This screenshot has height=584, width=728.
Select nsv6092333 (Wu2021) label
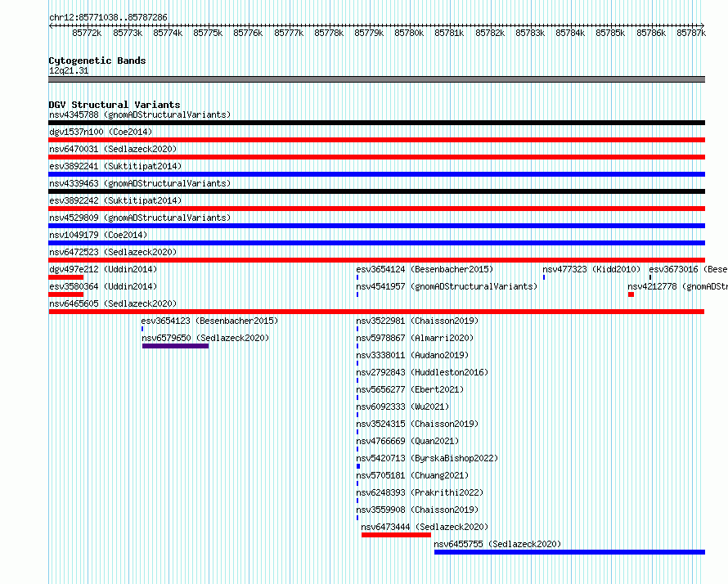402,407
